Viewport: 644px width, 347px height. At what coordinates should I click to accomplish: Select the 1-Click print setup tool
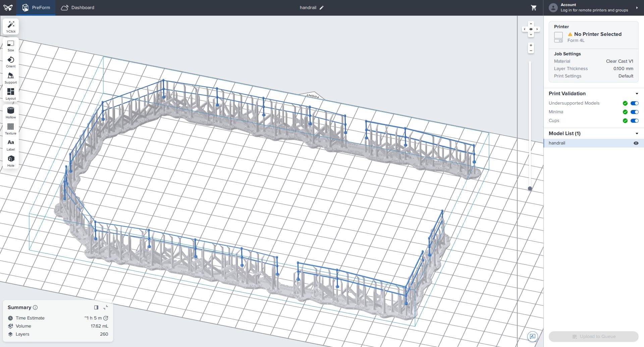11,27
